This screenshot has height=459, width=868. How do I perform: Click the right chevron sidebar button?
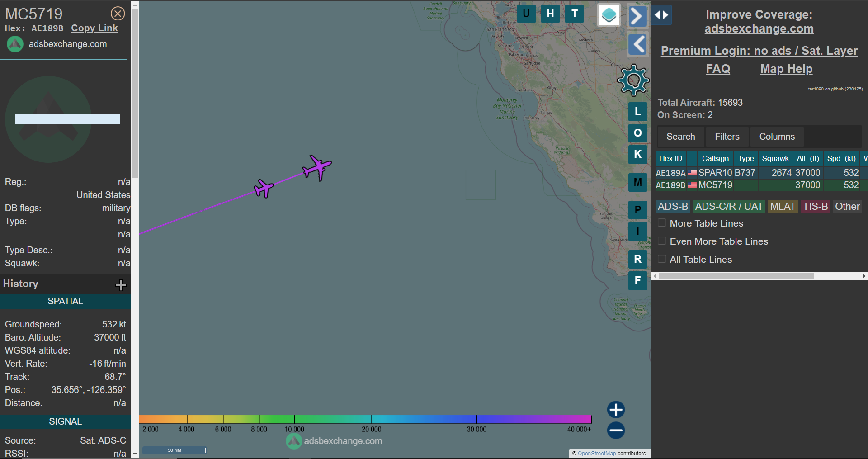tap(637, 17)
